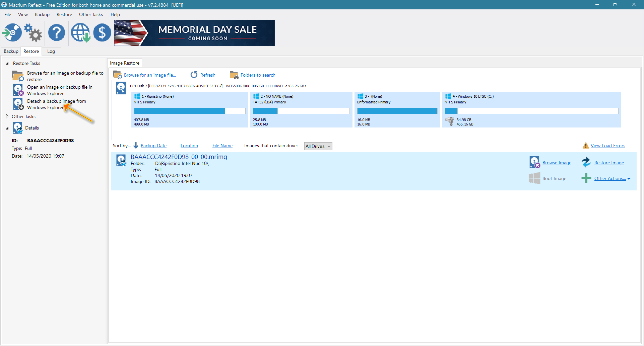Sort images by File Name

(x=222, y=146)
